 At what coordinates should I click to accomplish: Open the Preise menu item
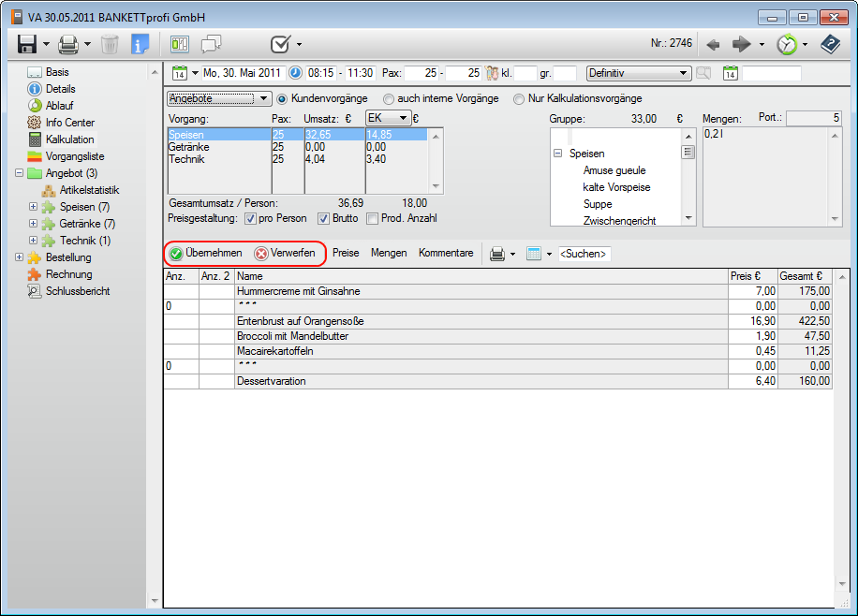(x=346, y=253)
